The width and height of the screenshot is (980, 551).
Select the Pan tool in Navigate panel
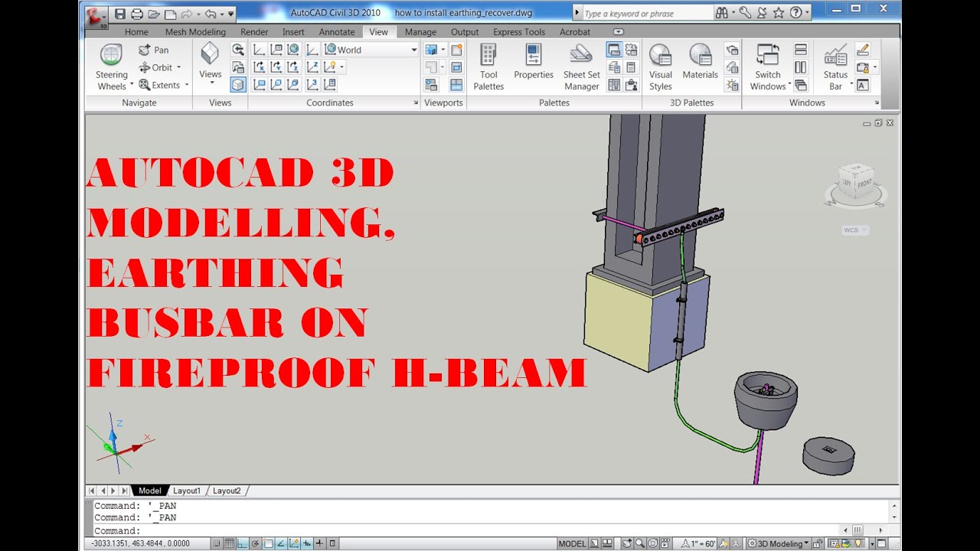pyautogui.click(x=154, y=50)
